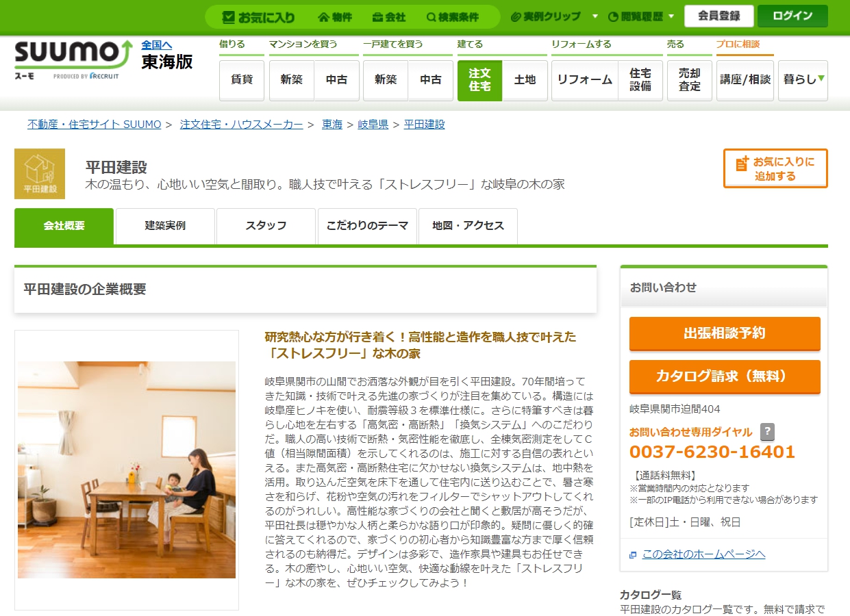Select 講座/相談 navigation item

[745, 80]
